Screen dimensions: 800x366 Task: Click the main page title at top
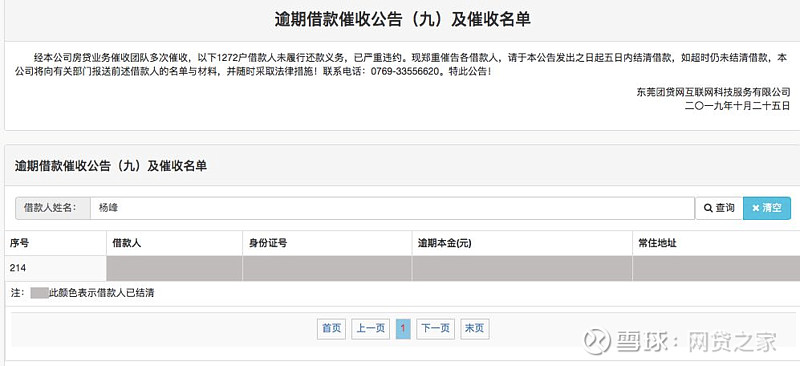[x=402, y=19]
